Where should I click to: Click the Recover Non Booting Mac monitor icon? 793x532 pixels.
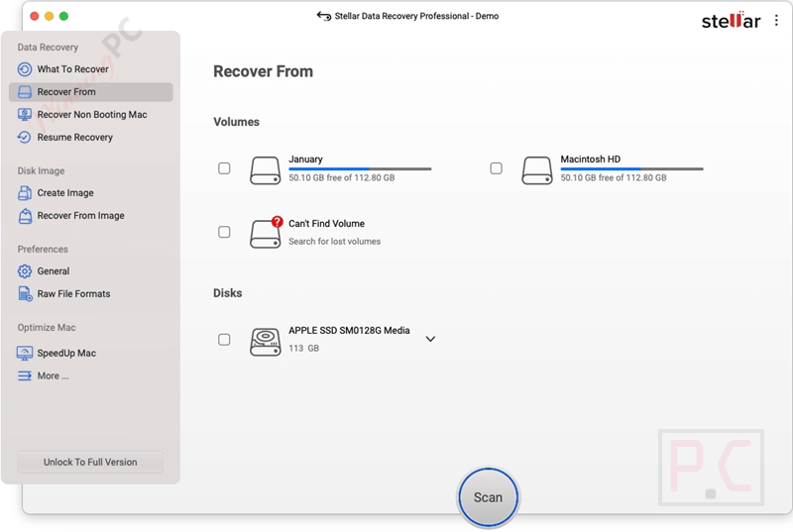(24, 115)
